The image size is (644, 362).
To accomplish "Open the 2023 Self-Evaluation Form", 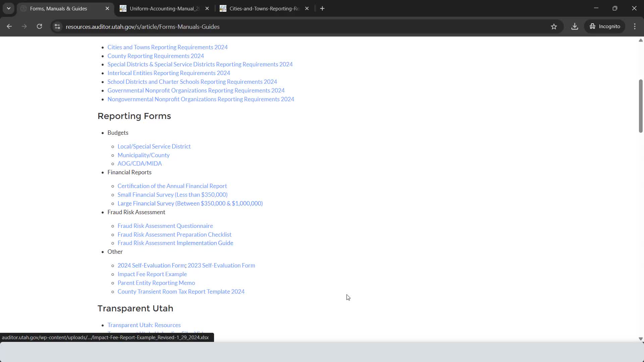I will 221,265.
